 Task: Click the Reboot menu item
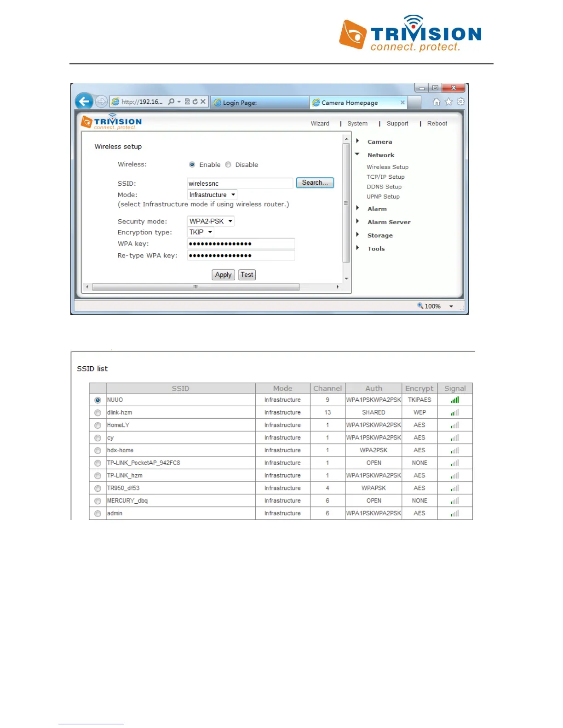[437, 124]
